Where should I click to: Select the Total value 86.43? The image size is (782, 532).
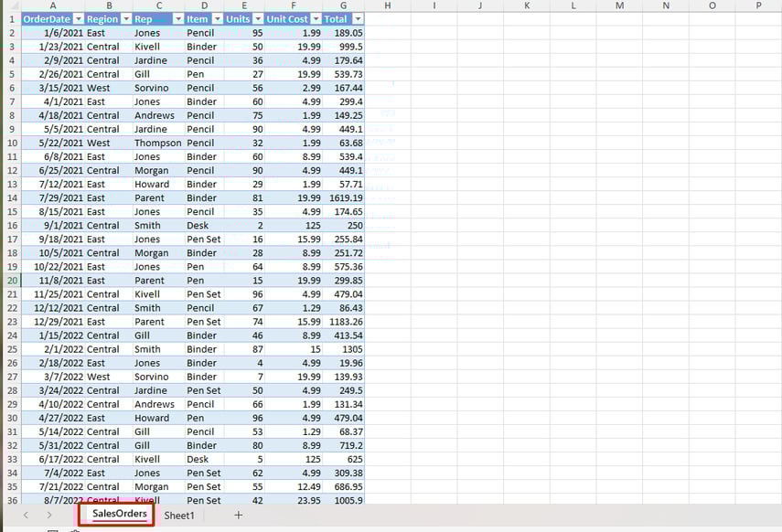[343, 308]
